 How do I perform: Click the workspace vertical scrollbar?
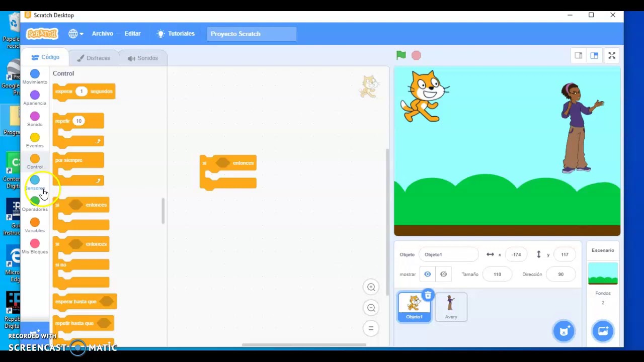click(387, 221)
